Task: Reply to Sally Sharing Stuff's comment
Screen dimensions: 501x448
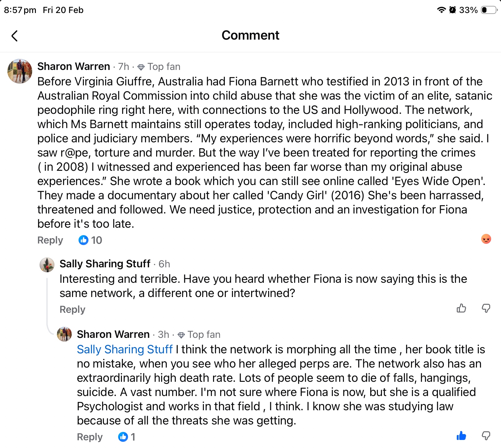Action: [72, 309]
